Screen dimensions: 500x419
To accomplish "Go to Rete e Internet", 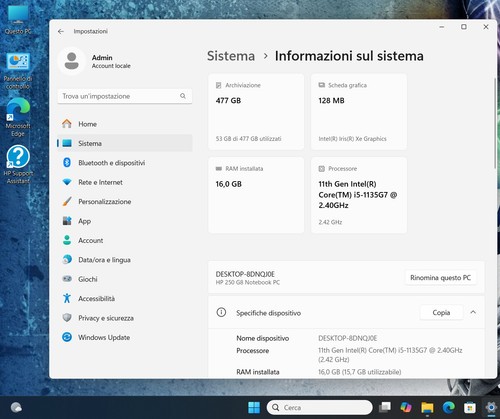I will [x=125, y=182].
